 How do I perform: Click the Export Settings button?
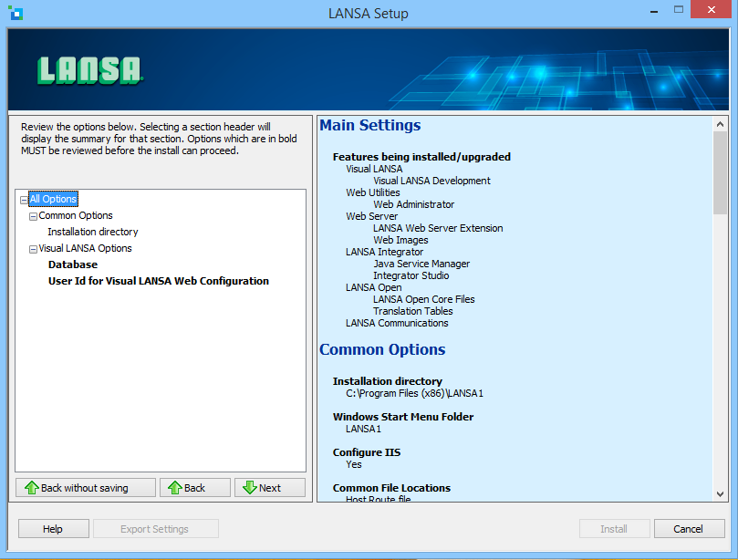156,529
